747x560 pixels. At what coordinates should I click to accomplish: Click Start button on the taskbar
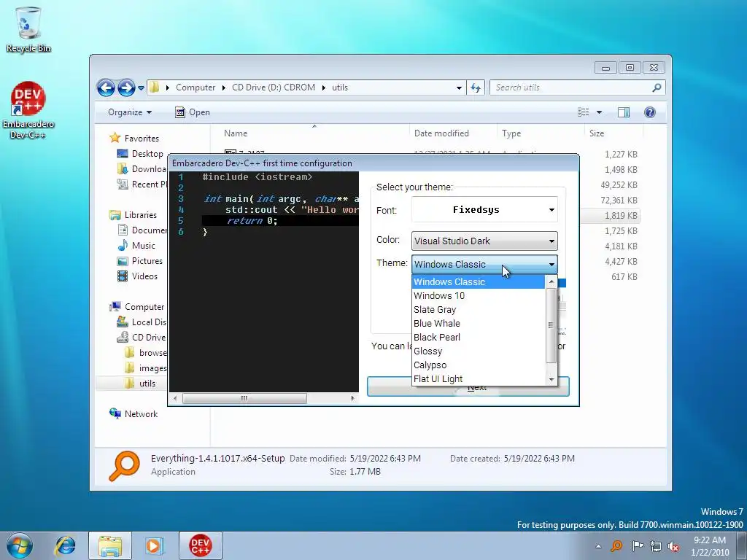coord(19,545)
